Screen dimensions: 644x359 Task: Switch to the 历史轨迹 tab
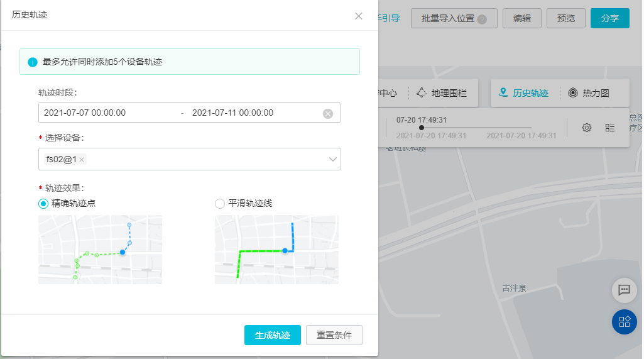[524, 93]
